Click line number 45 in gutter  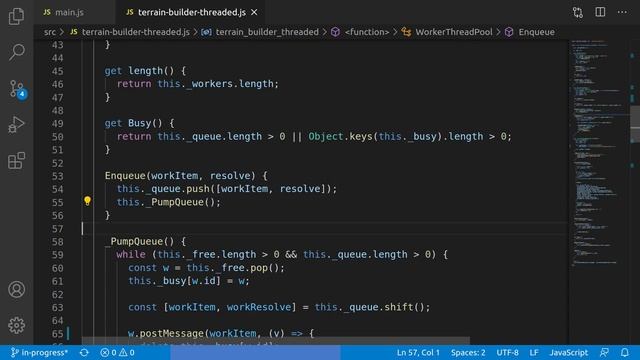[x=58, y=71]
